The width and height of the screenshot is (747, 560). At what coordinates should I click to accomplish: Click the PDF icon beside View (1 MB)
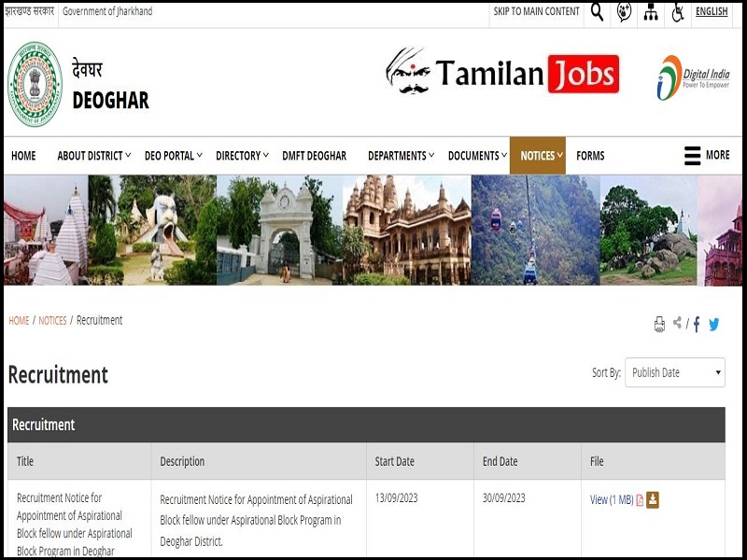coord(640,500)
